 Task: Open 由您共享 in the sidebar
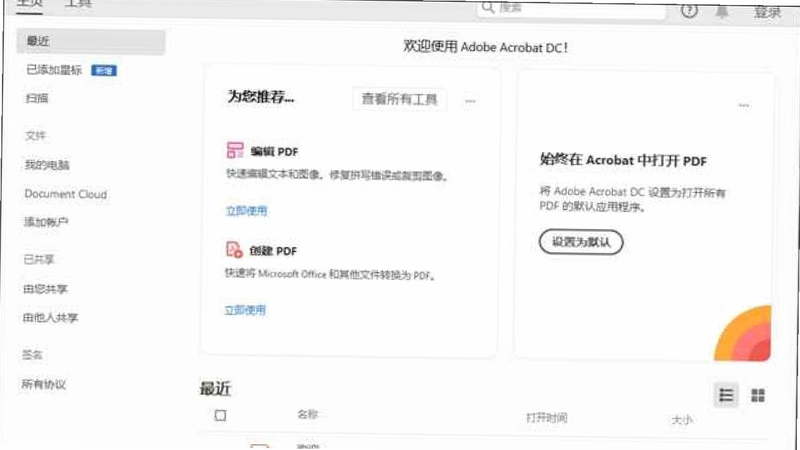click(x=45, y=289)
